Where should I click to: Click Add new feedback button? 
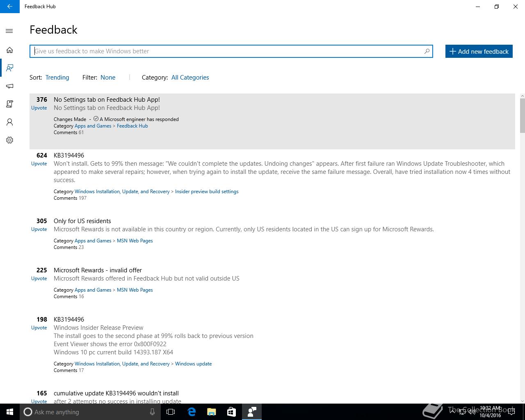click(479, 51)
